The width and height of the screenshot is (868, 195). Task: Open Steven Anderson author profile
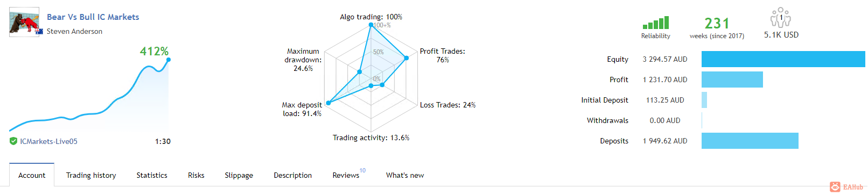74,31
